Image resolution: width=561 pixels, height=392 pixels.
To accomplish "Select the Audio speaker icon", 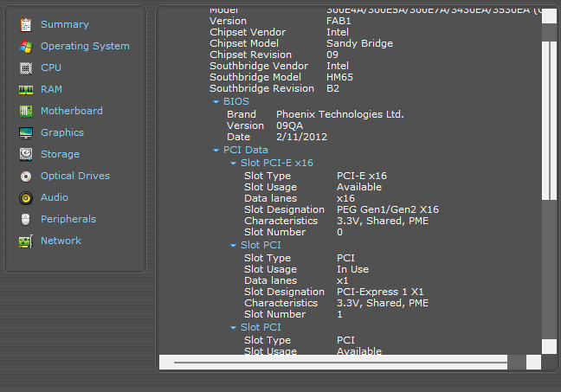I will click(x=26, y=197).
